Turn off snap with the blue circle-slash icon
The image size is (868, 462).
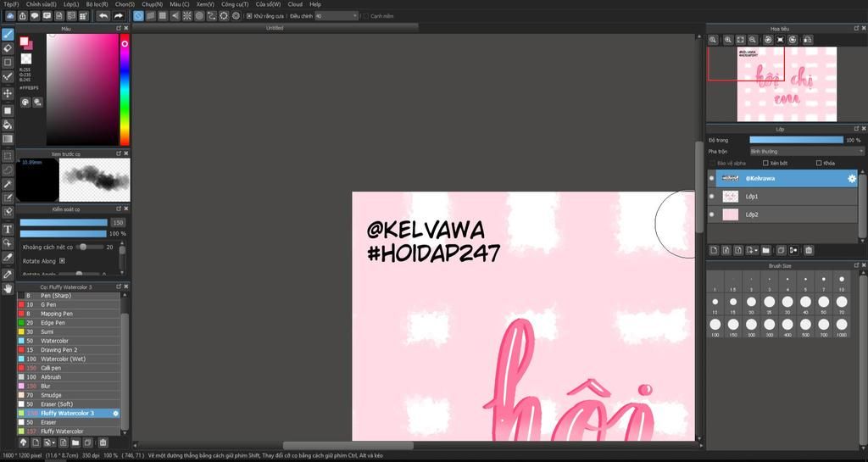(138, 16)
